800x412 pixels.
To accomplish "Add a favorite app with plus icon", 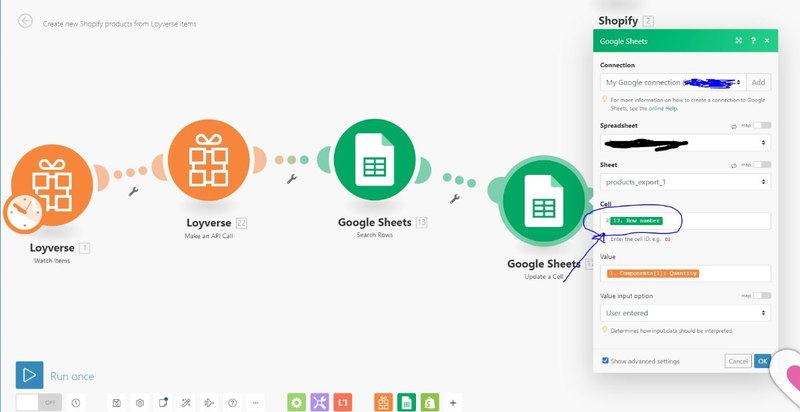I will pos(453,402).
